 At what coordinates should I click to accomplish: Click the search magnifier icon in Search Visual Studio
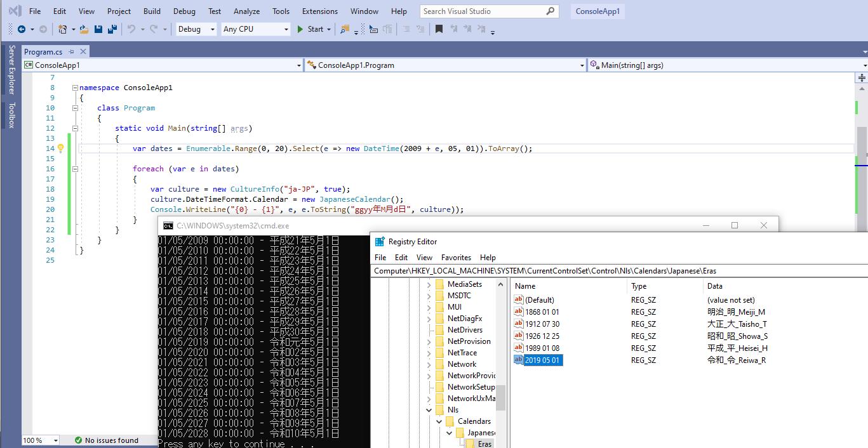551,11
